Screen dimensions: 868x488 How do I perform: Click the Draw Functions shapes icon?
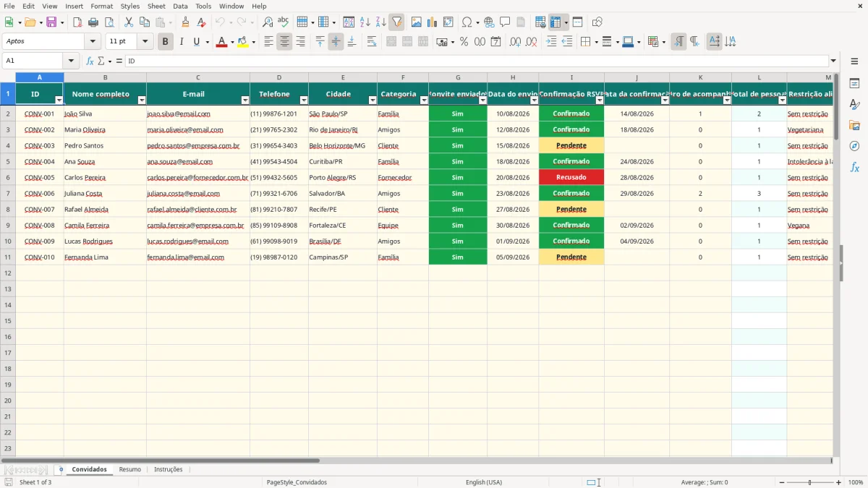click(597, 22)
